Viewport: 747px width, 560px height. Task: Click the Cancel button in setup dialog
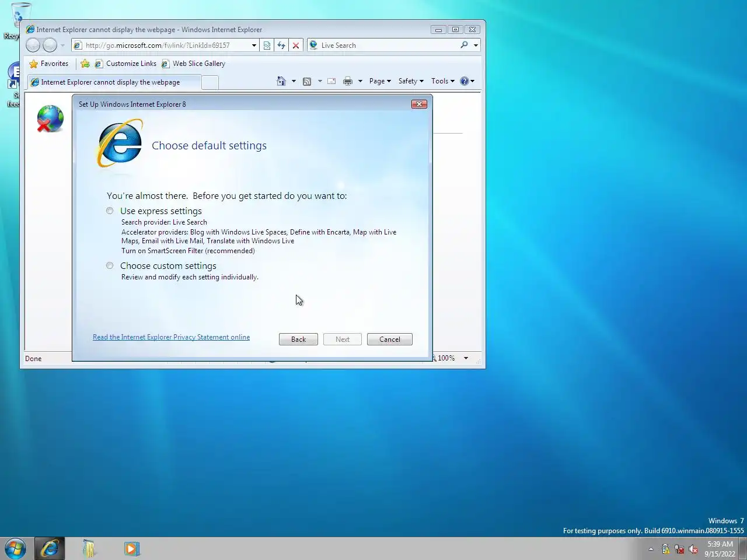[390, 339]
